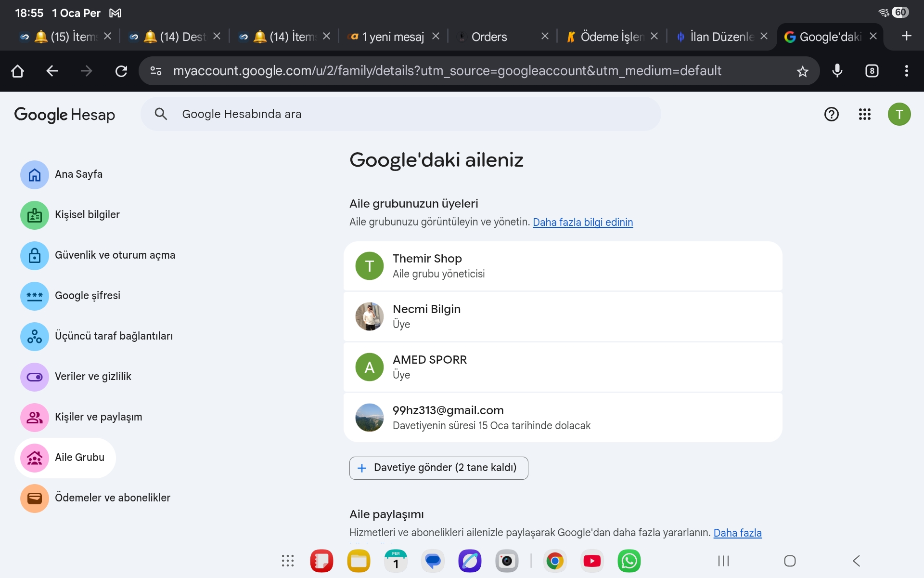View site information icon in address bar
The height and width of the screenshot is (578, 924).
pos(156,71)
